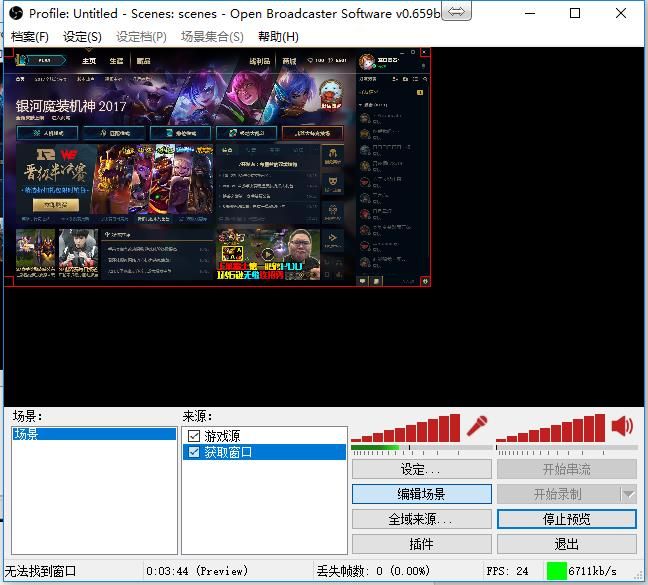
Task: Open the 档案(F) menu
Action: pyautogui.click(x=30, y=37)
